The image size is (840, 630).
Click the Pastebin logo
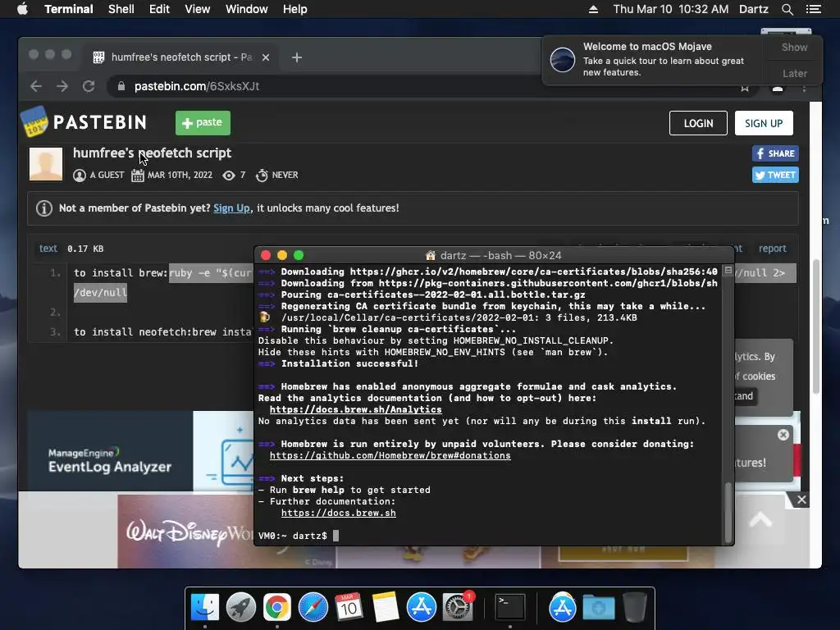pos(84,122)
